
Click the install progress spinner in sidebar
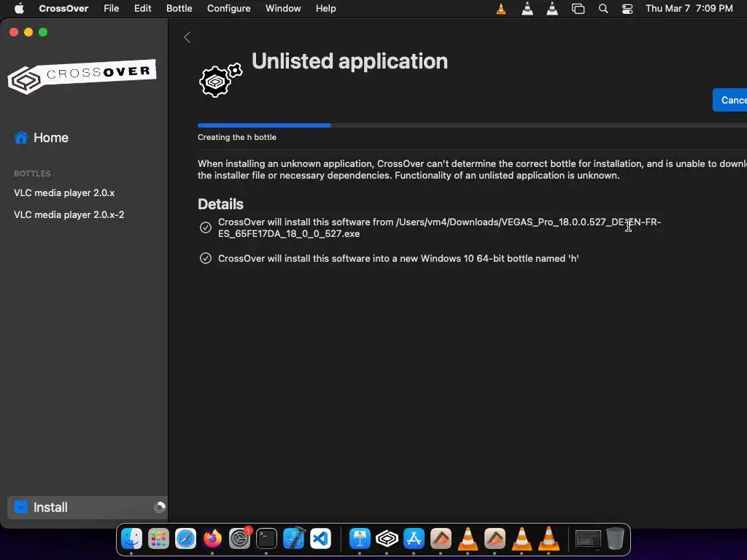pos(160,507)
